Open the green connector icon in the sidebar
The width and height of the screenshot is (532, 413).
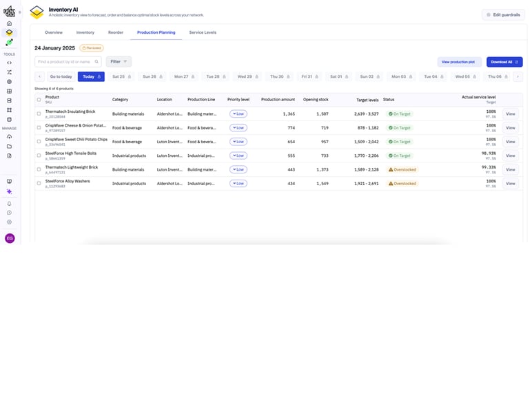[x=9, y=43]
